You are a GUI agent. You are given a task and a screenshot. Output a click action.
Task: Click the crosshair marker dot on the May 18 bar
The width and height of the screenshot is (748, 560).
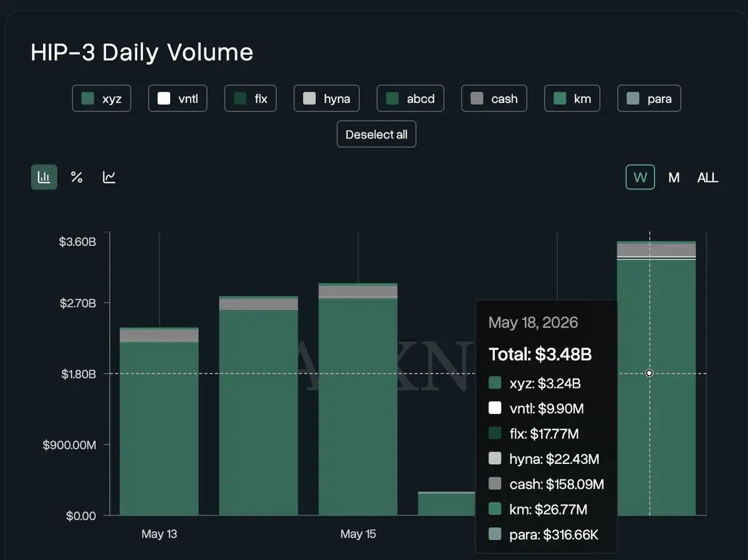[649, 373]
